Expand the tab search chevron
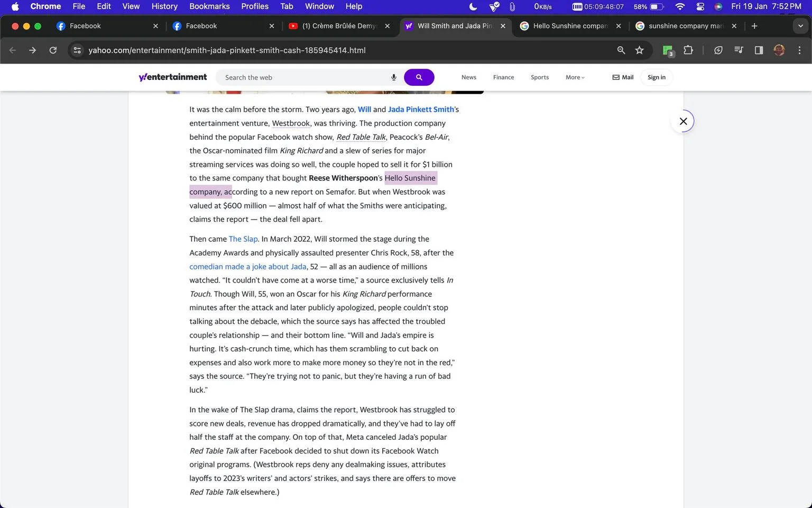Viewport: 812px width, 508px height. [800, 26]
